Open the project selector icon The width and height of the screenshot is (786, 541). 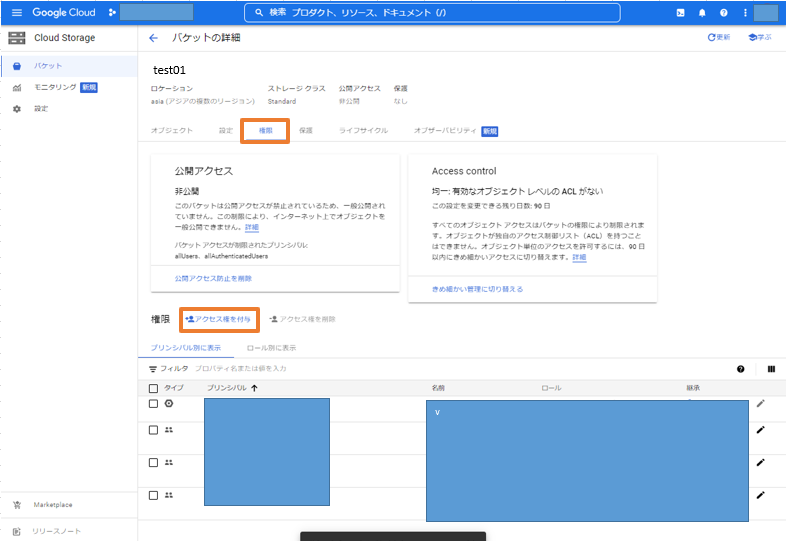pos(112,13)
